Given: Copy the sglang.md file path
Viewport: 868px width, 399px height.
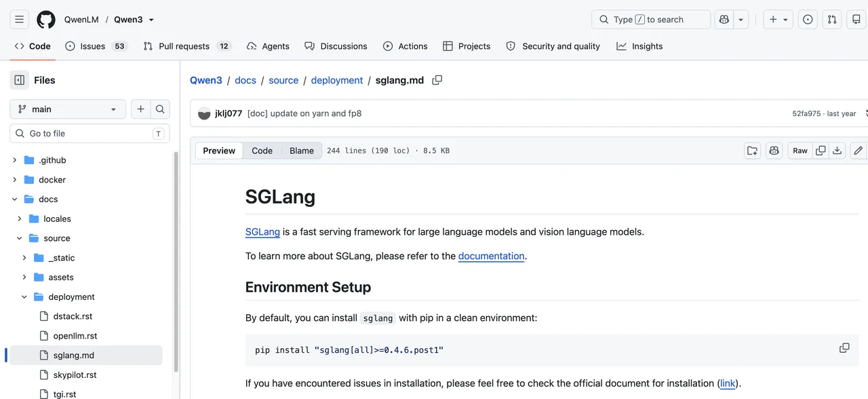Looking at the screenshot, I should 437,80.
